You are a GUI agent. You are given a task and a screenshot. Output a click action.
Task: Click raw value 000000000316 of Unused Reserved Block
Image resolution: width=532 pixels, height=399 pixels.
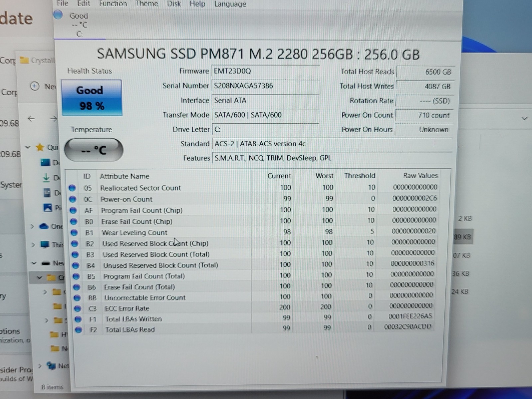(x=412, y=263)
